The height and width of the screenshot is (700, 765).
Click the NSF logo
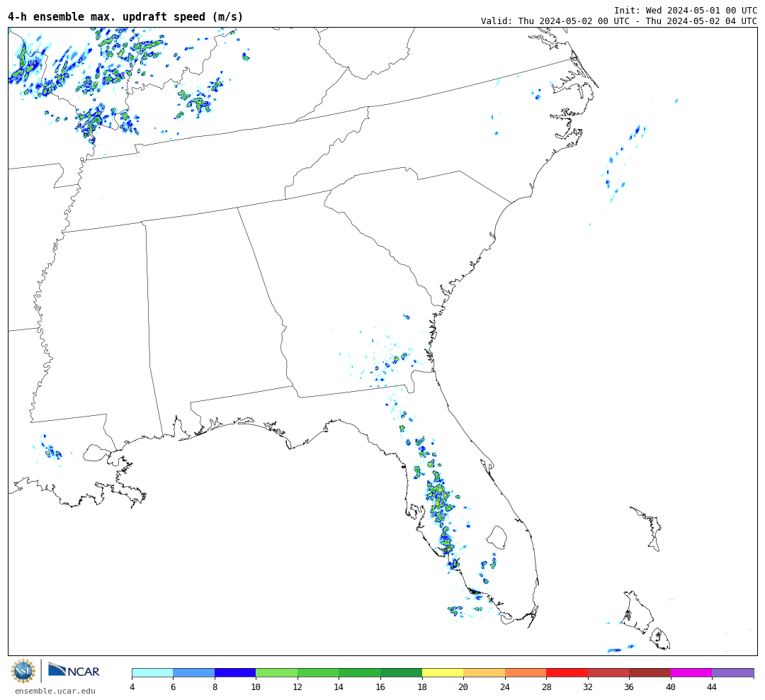(x=23, y=671)
